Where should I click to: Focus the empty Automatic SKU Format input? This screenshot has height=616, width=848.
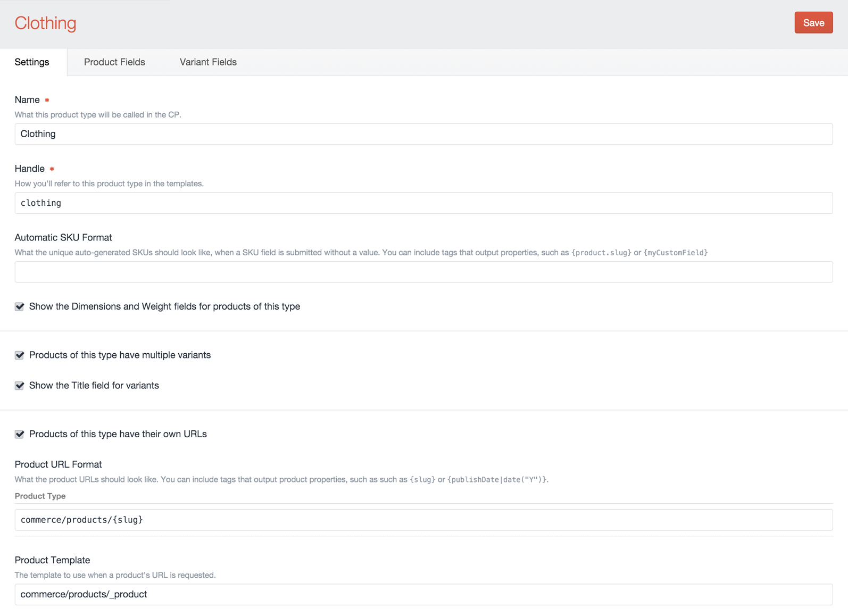[423, 272]
